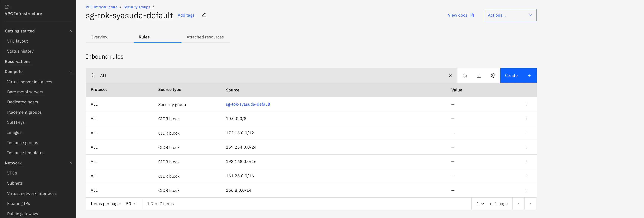The width and height of the screenshot is (644, 218).
Task: Click the search magnifier icon
Action: (93, 75)
